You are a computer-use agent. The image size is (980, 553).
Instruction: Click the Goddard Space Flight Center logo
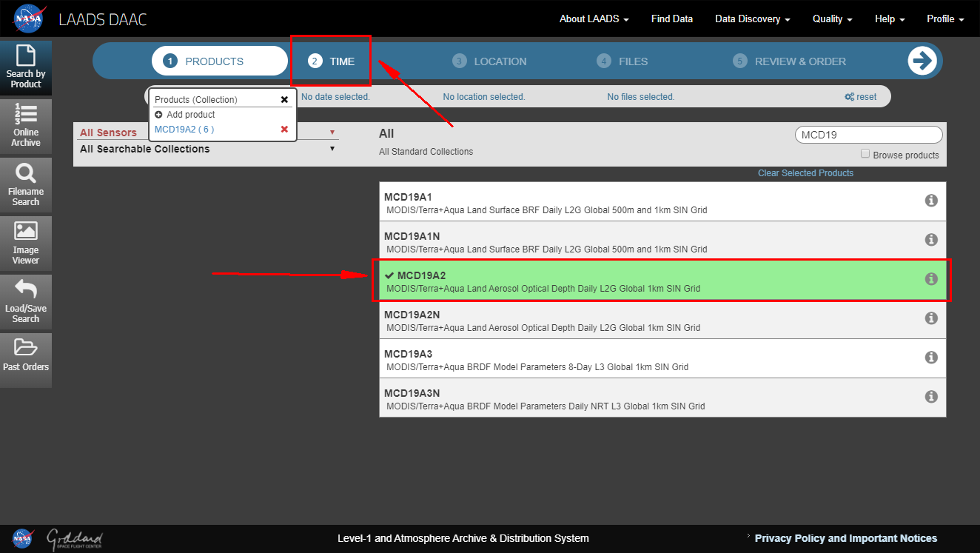pyautogui.click(x=75, y=538)
